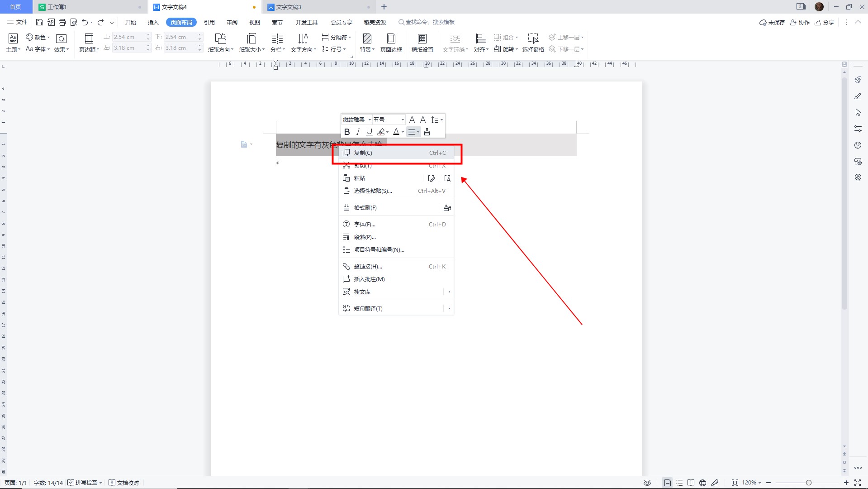Choose 插入批注(M) in the context menu
Image resolution: width=868 pixels, height=489 pixels.
[x=396, y=279]
